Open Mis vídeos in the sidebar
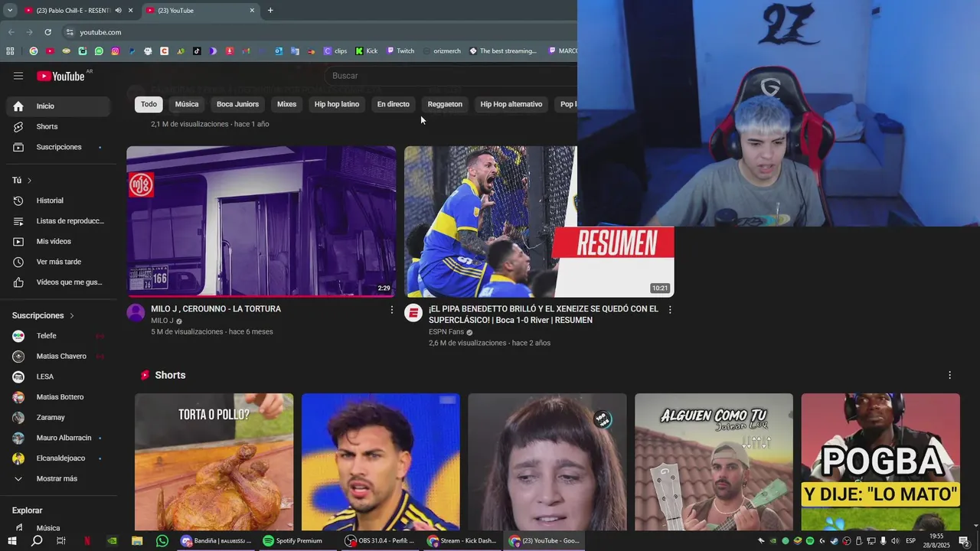 tap(58, 242)
